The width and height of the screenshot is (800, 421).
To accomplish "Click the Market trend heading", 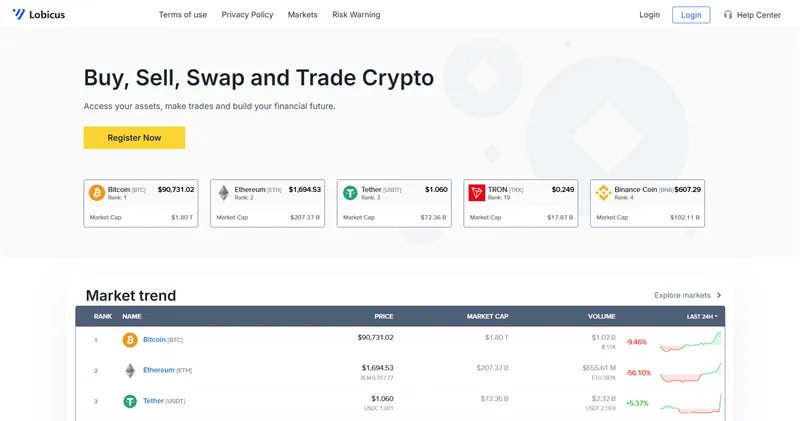I will point(131,295).
